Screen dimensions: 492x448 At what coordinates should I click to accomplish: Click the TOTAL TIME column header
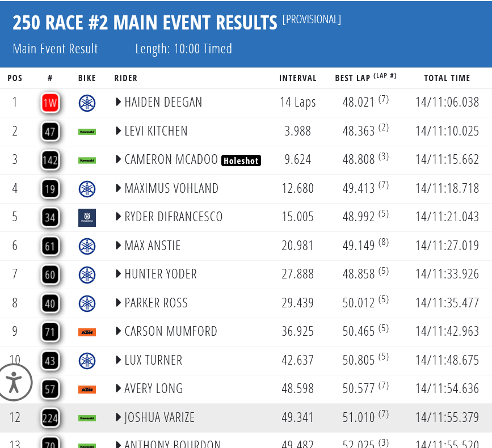coord(447,78)
